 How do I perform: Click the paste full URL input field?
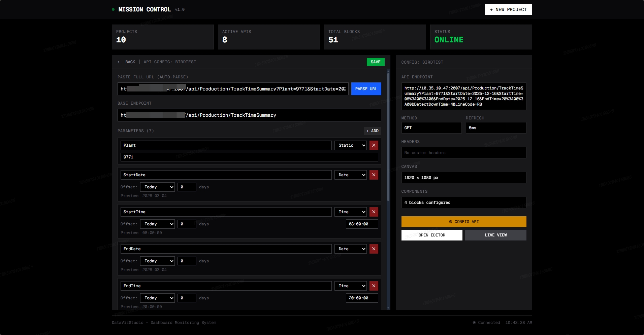tap(233, 89)
